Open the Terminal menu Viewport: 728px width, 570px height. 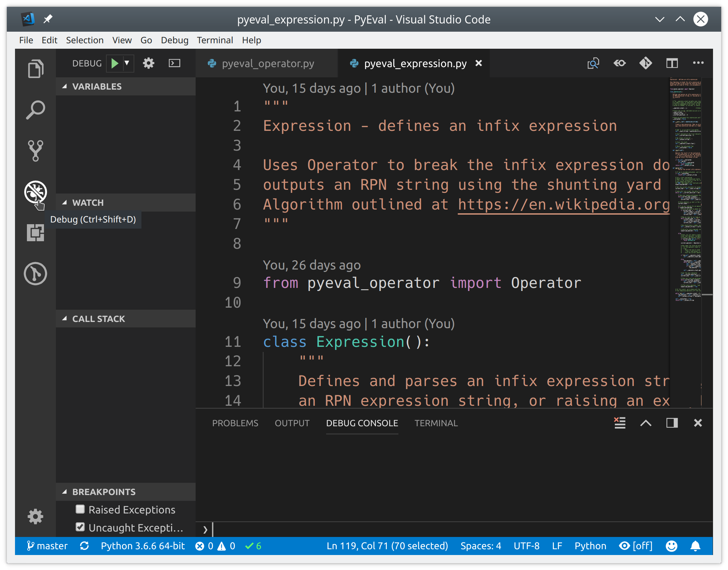[x=214, y=40]
